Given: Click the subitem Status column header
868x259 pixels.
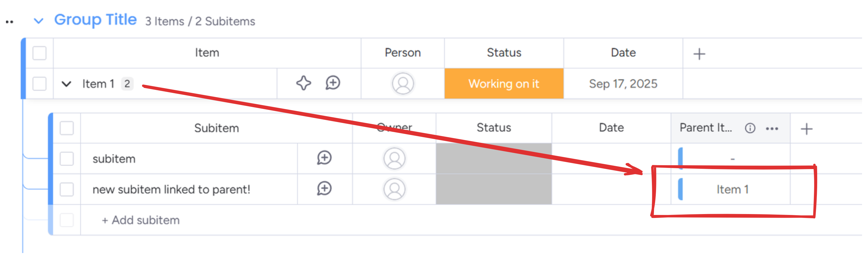Looking at the screenshot, I should click(494, 128).
